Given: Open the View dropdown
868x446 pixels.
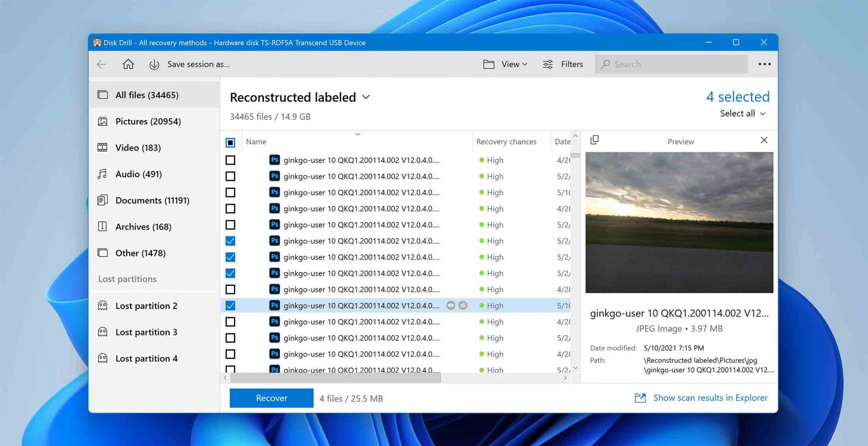Looking at the screenshot, I should click(514, 64).
